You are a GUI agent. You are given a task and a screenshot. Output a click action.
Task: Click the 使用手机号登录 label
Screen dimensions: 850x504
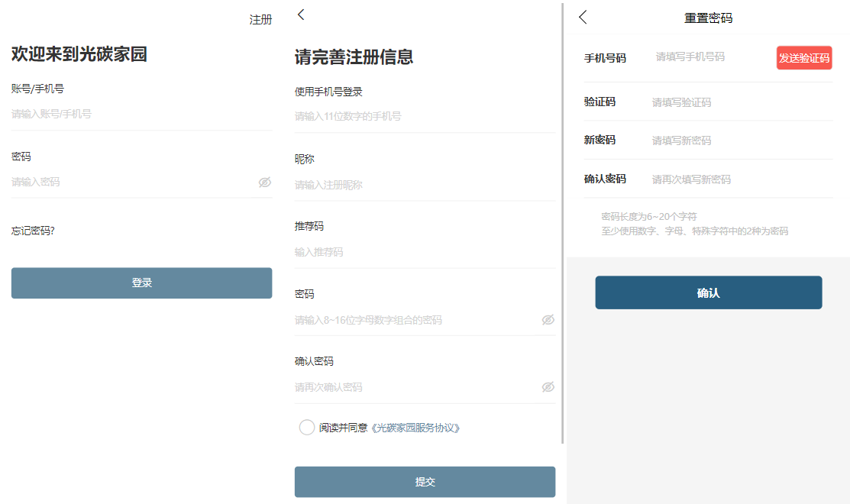(x=328, y=92)
